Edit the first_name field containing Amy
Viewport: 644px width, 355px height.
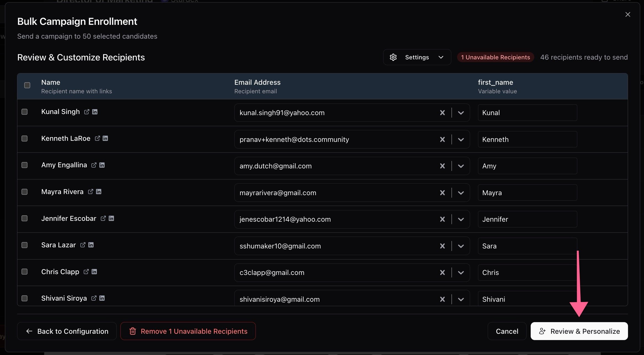[527, 166]
